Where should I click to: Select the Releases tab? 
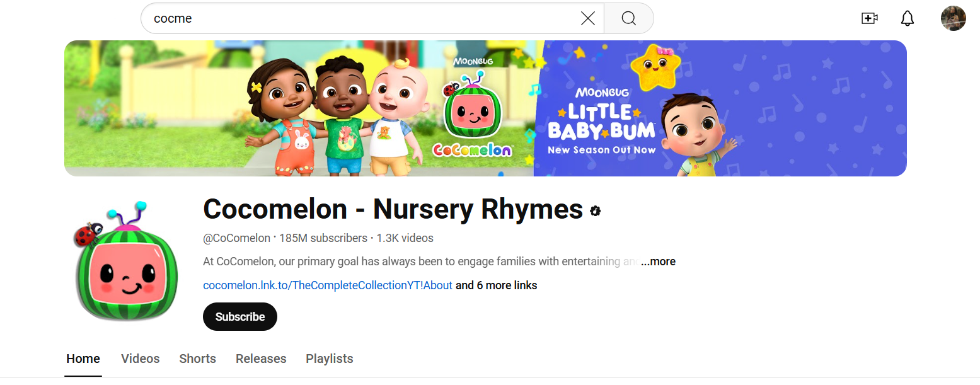(x=260, y=359)
